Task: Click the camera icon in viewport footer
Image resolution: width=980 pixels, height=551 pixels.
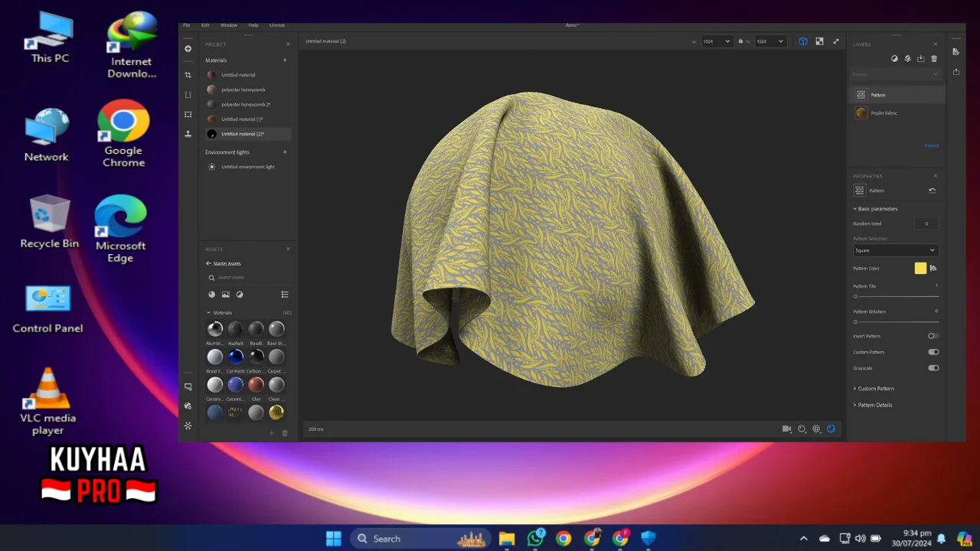Action: coord(786,429)
